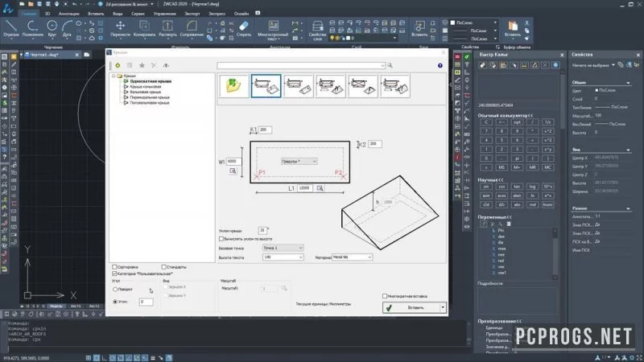Screen dimensions: 644x362
Task: Uncheck the Категория Пользовательская checkbox
Action: click(114, 274)
